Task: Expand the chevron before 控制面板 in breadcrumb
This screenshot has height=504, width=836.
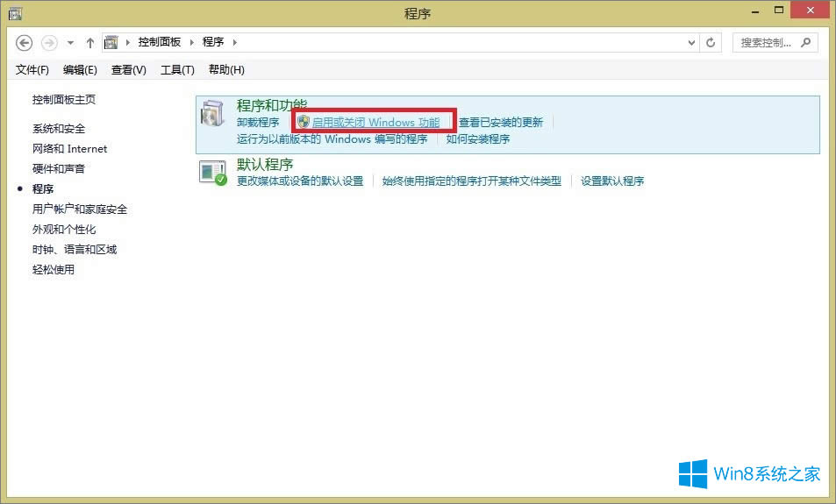Action: pos(128,42)
